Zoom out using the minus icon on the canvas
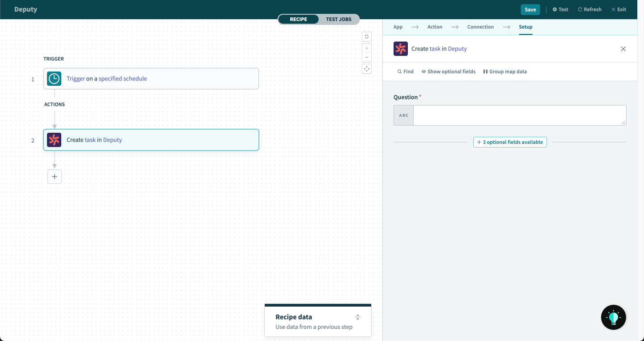This screenshot has width=644, height=341. point(366,58)
